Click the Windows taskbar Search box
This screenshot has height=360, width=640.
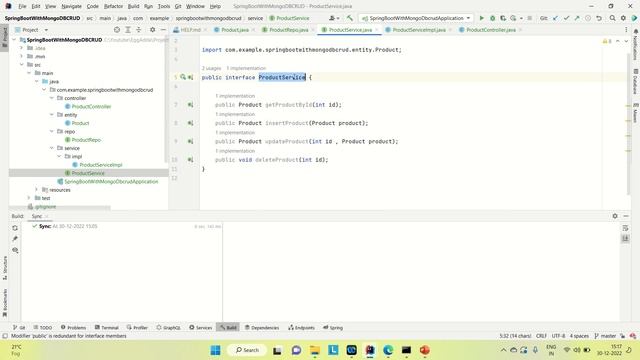coord(247,350)
